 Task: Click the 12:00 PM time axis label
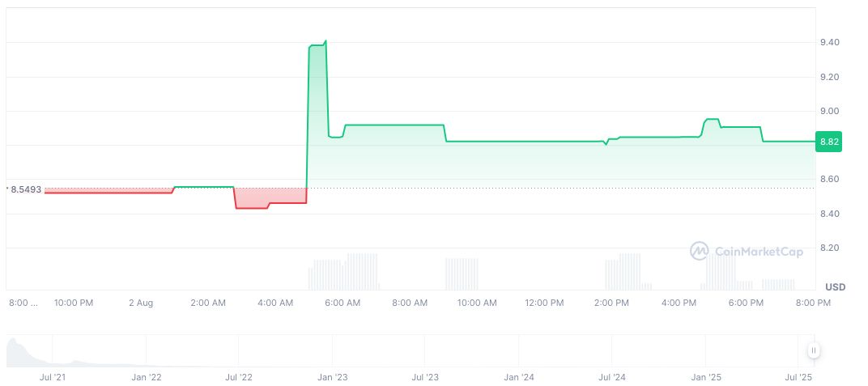click(544, 303)
